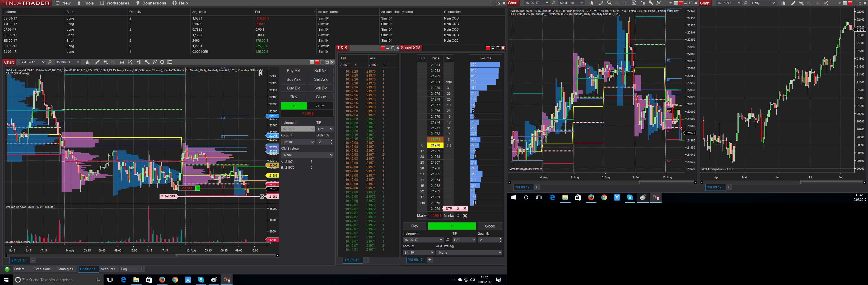Toggle crosshair cursor in 15 Minute chart toolbar

coord(122,62)
